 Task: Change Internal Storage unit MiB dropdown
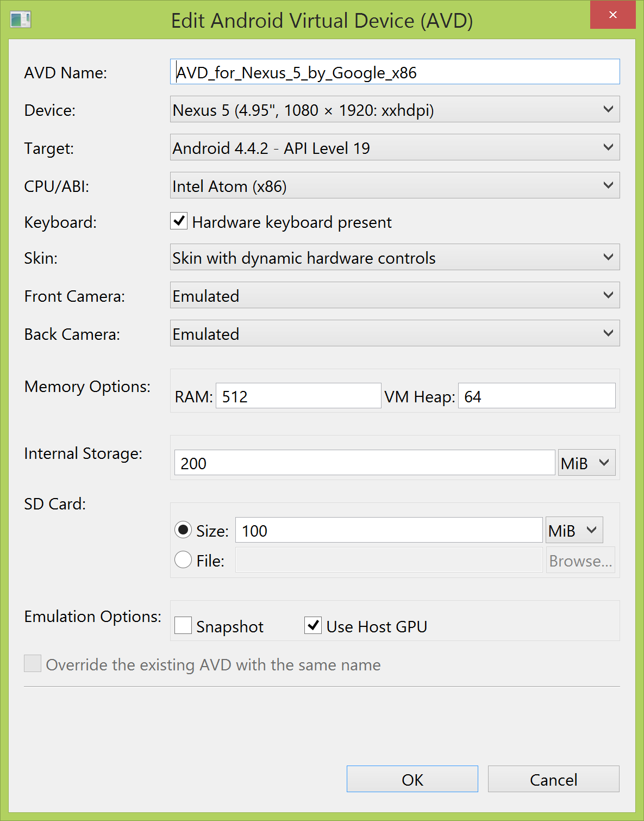click(x=586, y=463)
